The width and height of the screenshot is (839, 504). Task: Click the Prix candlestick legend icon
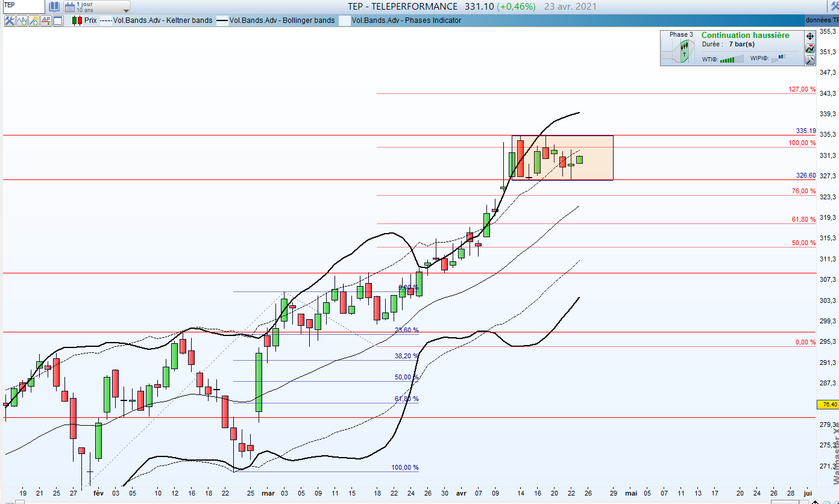pos(77,20)
